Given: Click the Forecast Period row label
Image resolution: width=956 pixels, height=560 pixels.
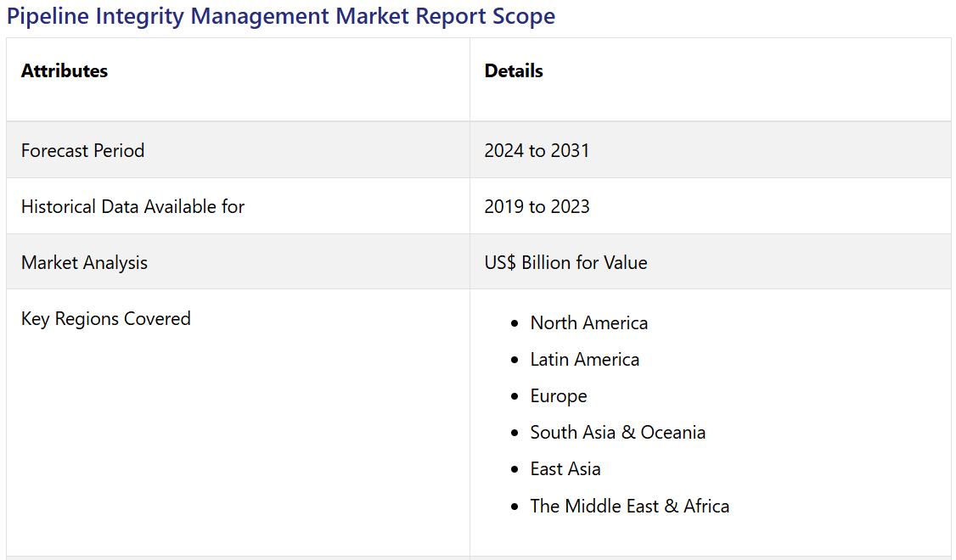Looking at the screenshot, I should [82, 150].
